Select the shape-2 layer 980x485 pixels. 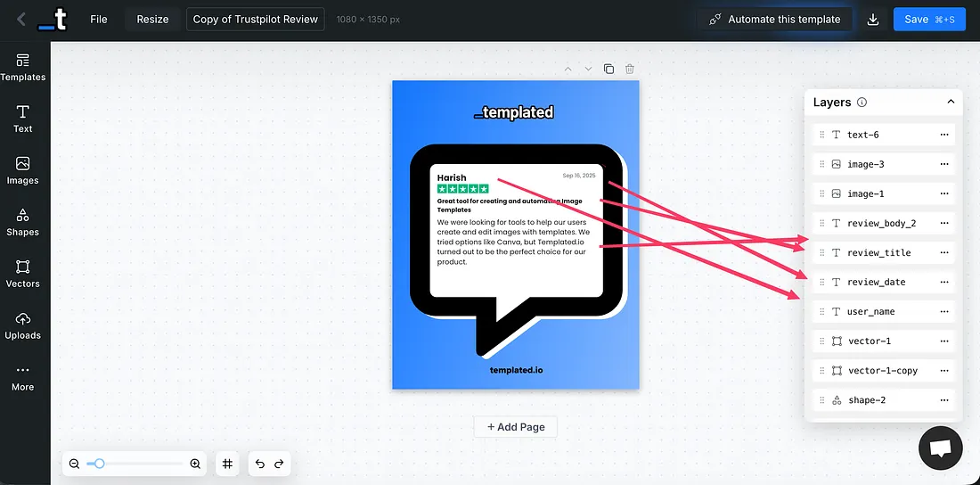coord(884,399)
